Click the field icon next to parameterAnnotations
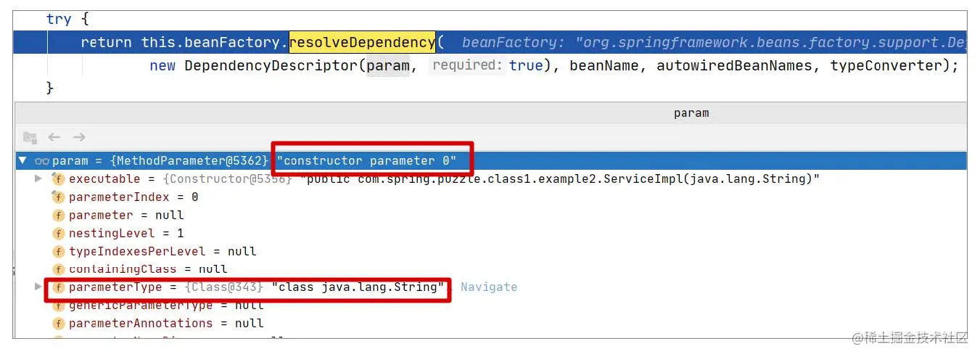This screenshot has height=357, width=980. click(x=58, y=324)
